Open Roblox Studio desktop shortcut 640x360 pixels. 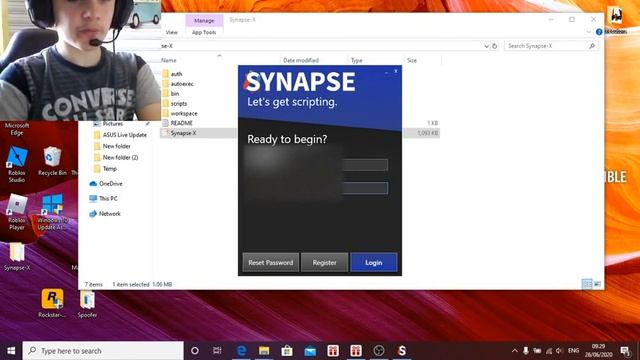[x=17, y=164]
